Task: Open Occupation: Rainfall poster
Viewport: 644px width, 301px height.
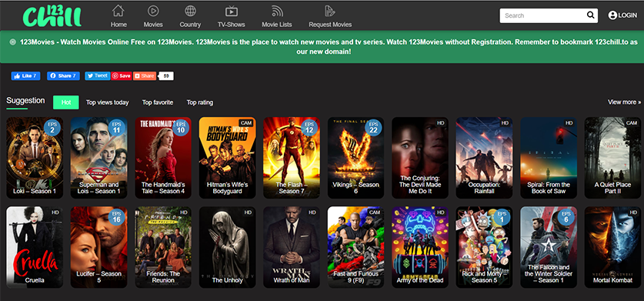Action: tap(484, 158)
